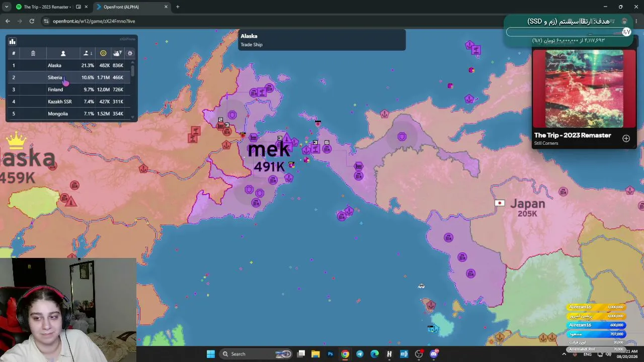The height and width of the screenshot is (362, 644).
Task: Click the crown icon above Alaska
Action: 17,141
